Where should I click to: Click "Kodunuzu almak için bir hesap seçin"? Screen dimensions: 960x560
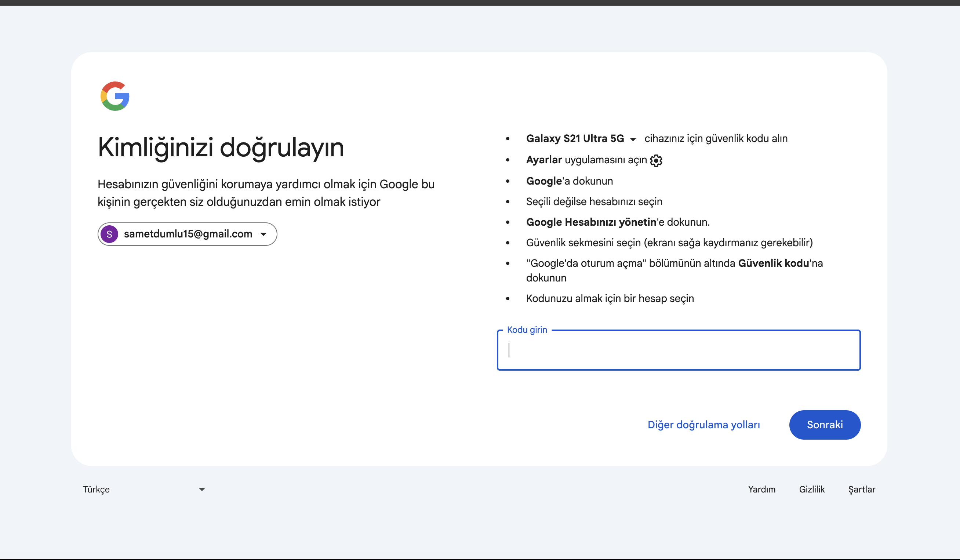point(610,298)
